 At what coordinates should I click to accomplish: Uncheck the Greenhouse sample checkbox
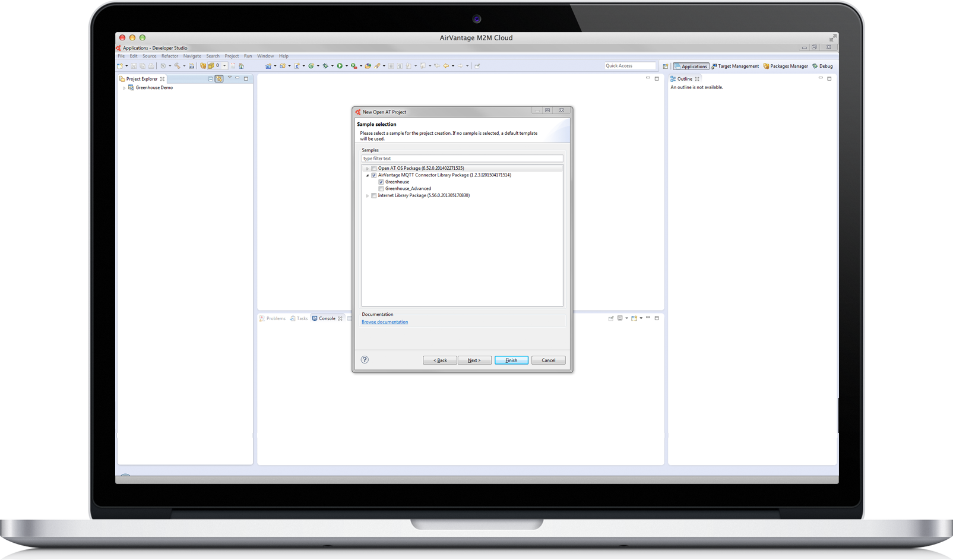(x=381, y=182)
